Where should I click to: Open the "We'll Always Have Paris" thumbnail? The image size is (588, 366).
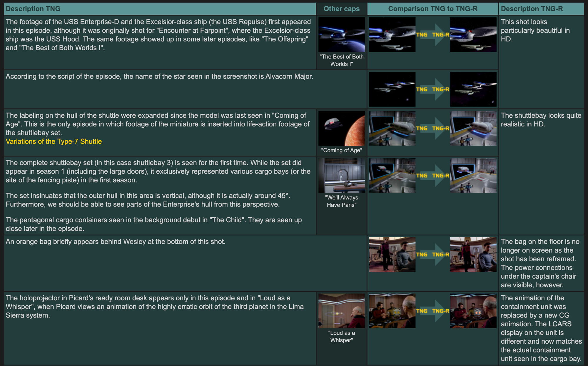(x=341, y=176)
